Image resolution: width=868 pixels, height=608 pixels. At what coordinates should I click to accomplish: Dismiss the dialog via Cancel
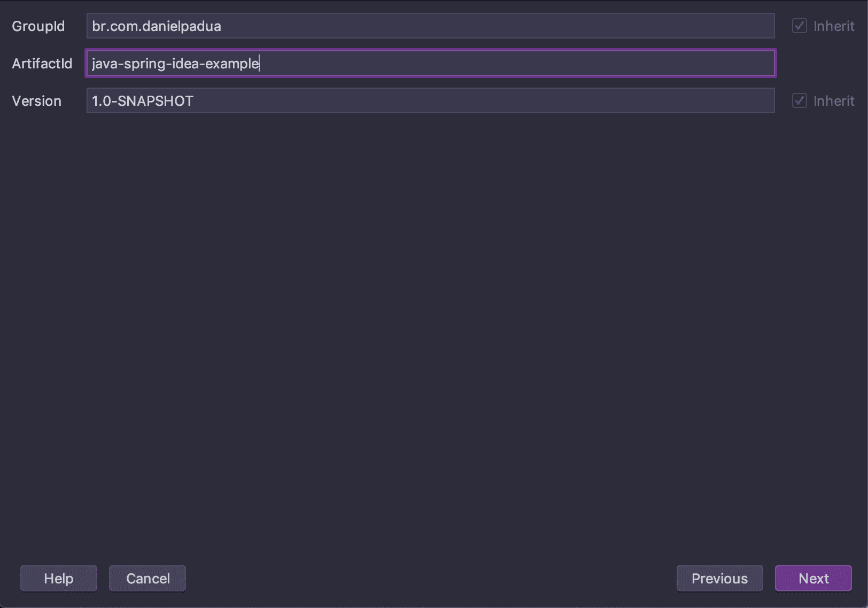[x=147, y=578]
